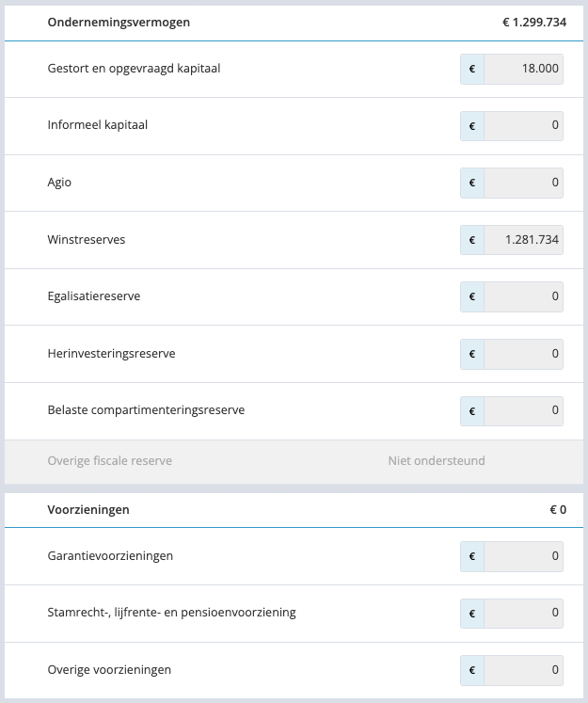Image resolution: width=588 pixels, height=703 pixels.
Task: Select the Stamrecht-, lijfrente- en pensioenvoorziening field
Action: click(x=523, y=614)
